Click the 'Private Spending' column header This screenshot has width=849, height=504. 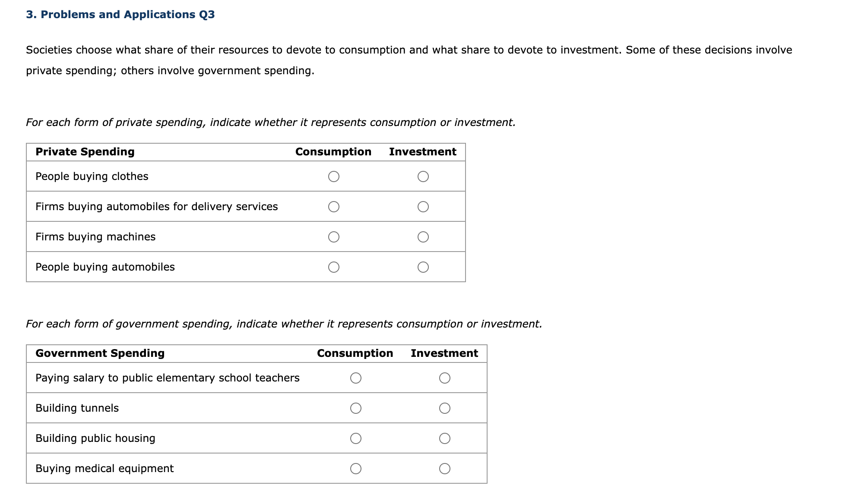tap(85, 151)
